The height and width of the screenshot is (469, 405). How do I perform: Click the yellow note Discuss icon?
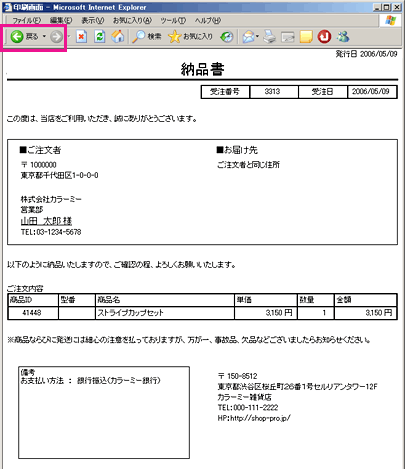pyautogui.click(x=306, y=37)
